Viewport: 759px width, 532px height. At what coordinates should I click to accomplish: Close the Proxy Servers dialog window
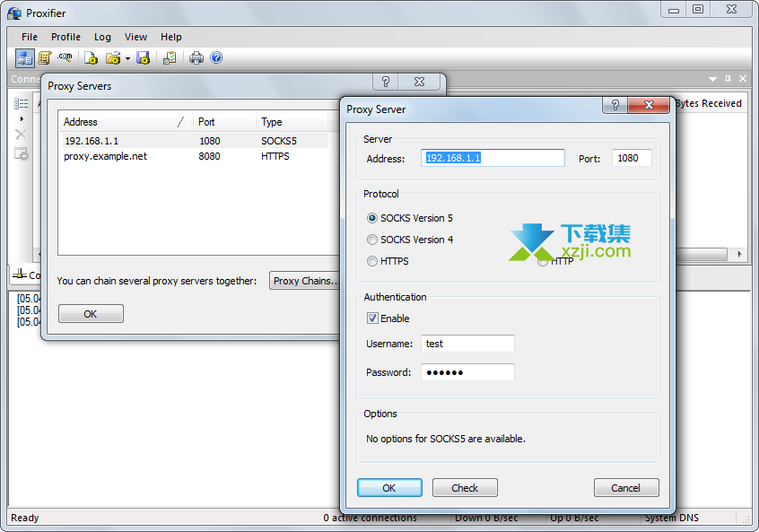419,82
